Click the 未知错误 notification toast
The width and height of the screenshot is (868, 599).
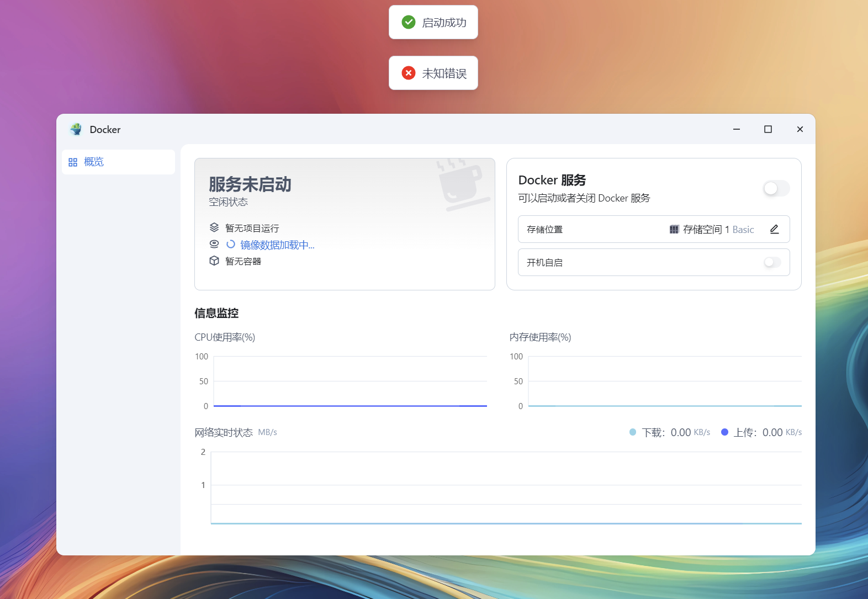433,73
